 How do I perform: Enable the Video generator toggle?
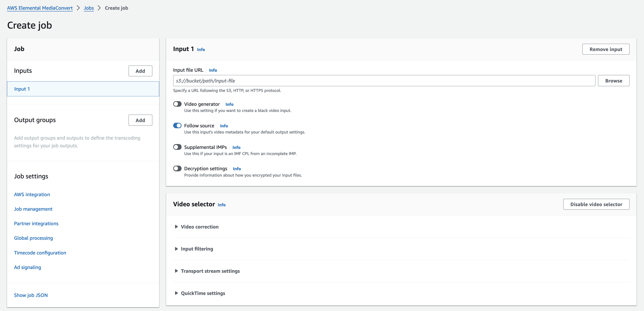click(177, 104)
